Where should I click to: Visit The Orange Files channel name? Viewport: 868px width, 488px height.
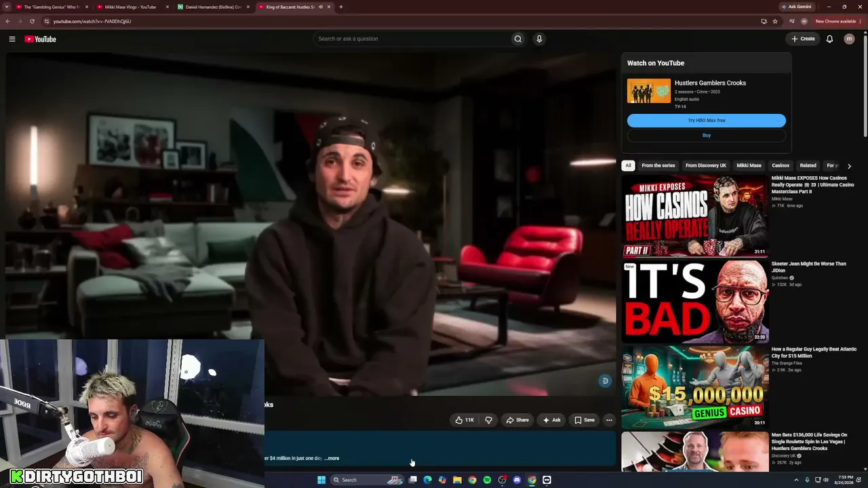click(x=787, y=363)
